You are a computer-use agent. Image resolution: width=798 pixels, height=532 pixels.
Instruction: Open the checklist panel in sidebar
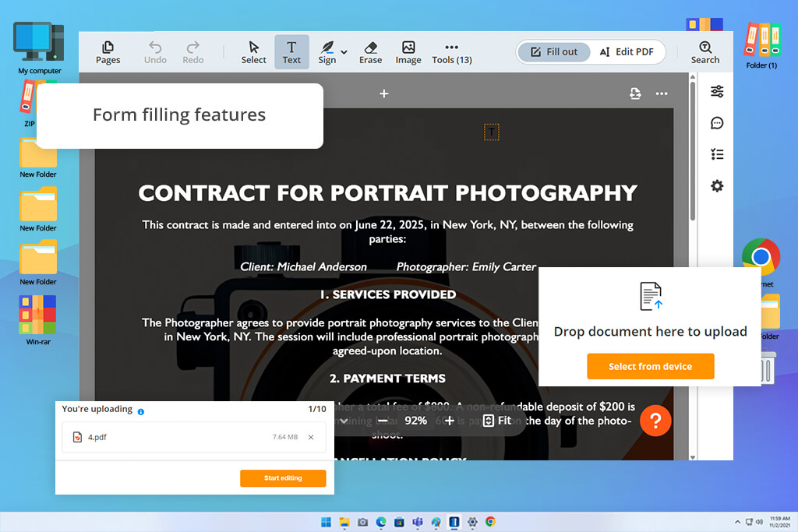(717, 154)
